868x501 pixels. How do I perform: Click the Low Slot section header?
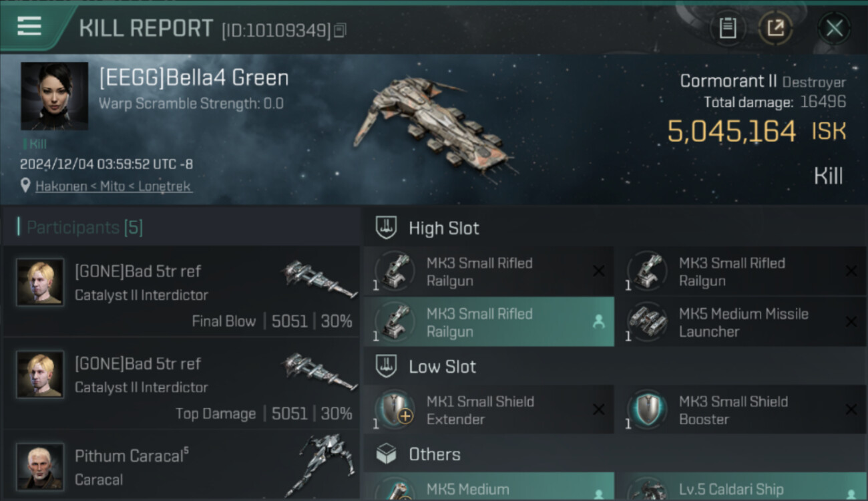pyautogui.click(x=442, y=367)
